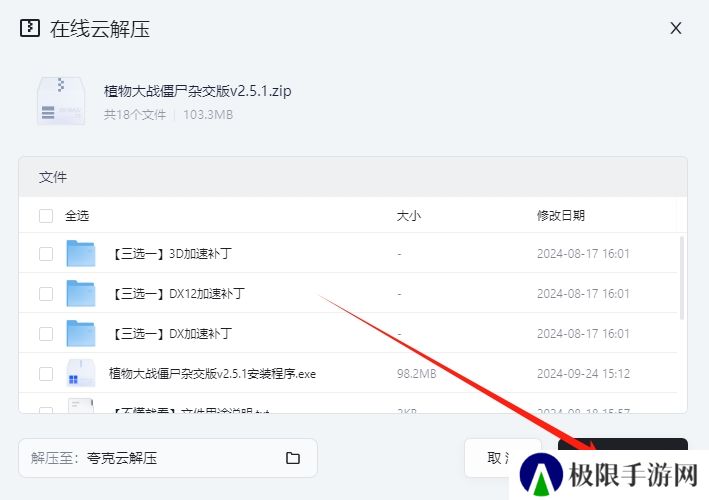Check the box for 【三选一】DX加速补丁 folder
The height and width of the screenshot is (500, 709).
click(x=46, y=334)
